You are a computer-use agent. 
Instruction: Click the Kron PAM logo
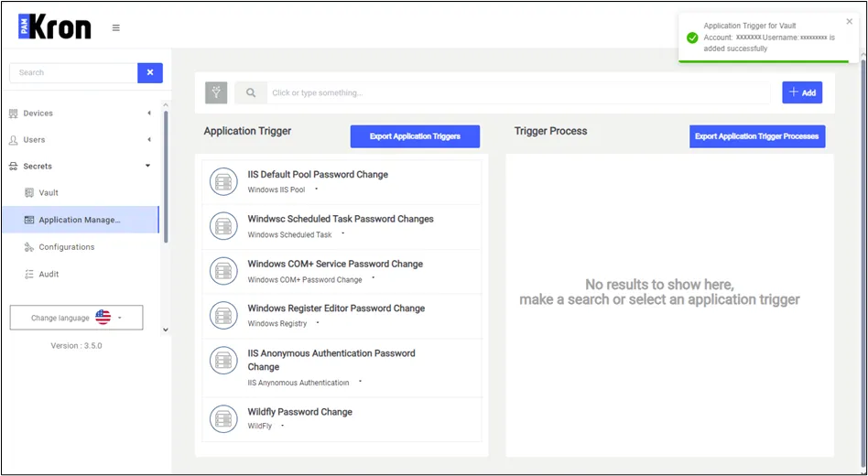tap(54, 27)
